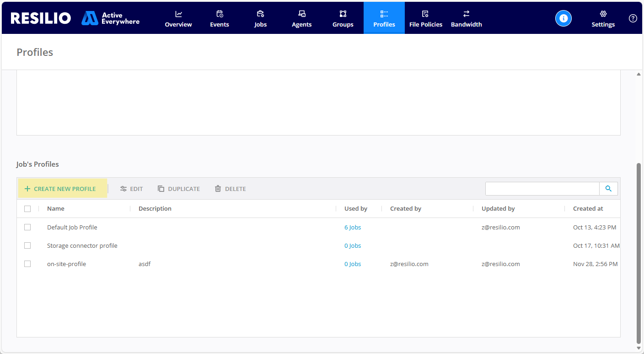Image resolution: width=644 pixels, height=354 pixels.
Task: Open the help question mark icon
Action: [633, 18]
